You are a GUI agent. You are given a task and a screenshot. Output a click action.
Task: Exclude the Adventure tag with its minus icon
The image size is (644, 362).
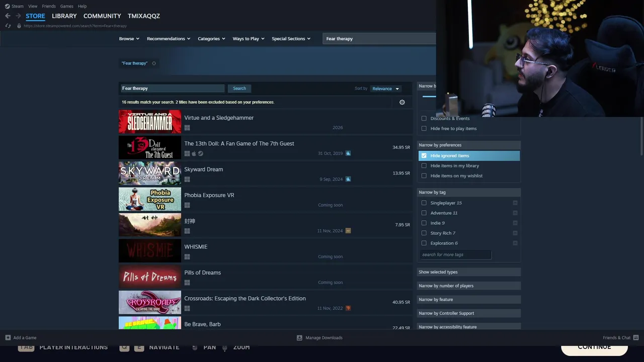(x=515, y=213)
